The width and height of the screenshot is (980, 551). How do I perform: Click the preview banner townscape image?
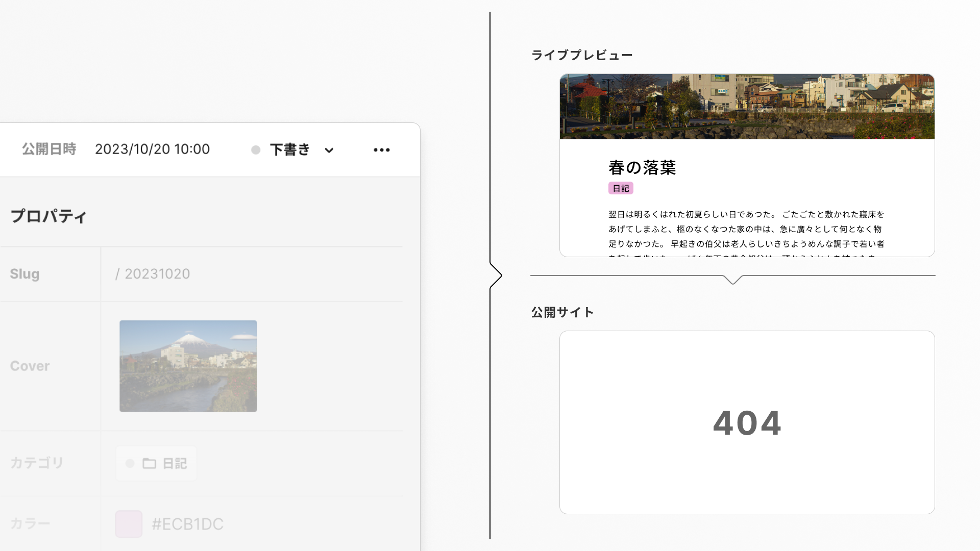click(747, 107)
